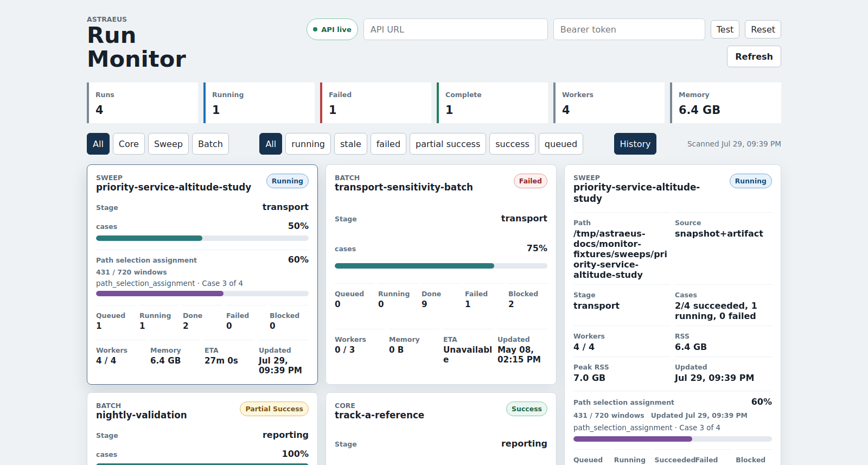Click the Reset button
Viewport: 868px width, 465px height.
(x=763, y=29)
